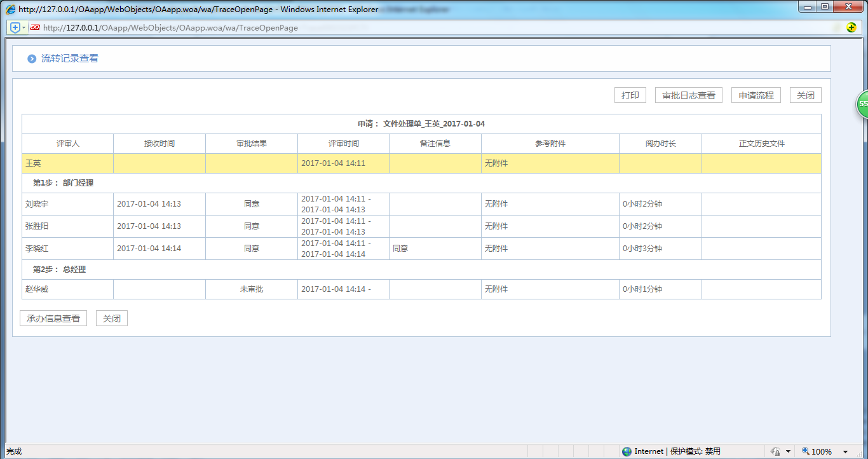Click 同意 result in 张胜阳 row

click(x=252, y=226)
